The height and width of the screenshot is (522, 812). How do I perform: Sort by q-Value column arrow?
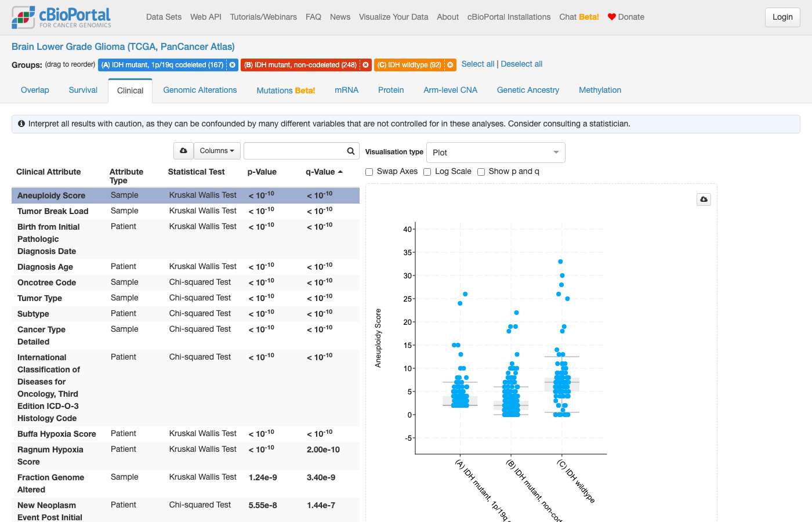pos(340,172)
